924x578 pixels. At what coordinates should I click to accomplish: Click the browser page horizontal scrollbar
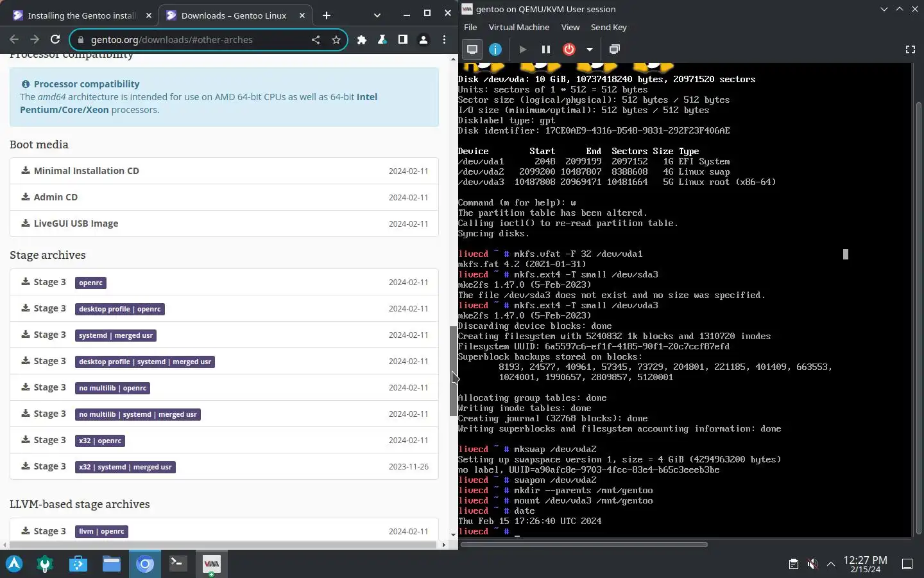pyautogui.click(x=222, y=545)
